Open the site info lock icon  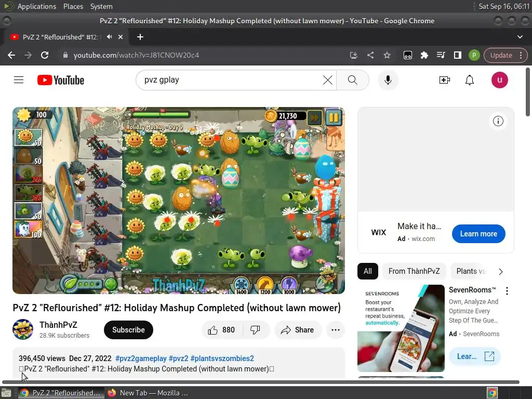[x=65, y=55]
